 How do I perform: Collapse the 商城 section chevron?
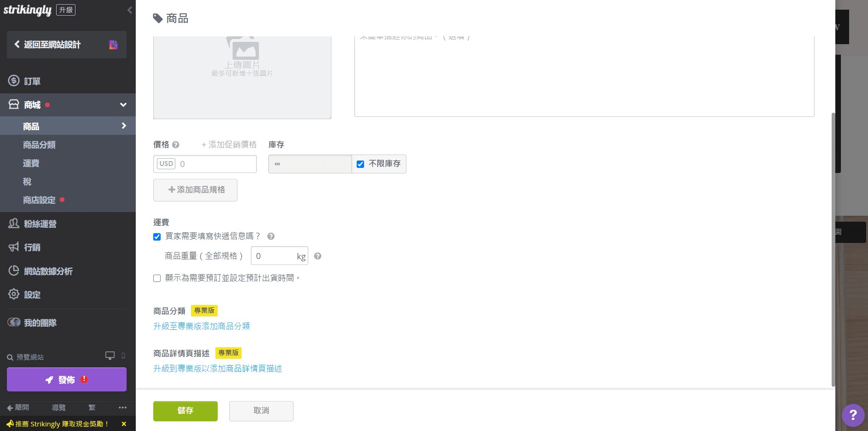click(123, 104)
